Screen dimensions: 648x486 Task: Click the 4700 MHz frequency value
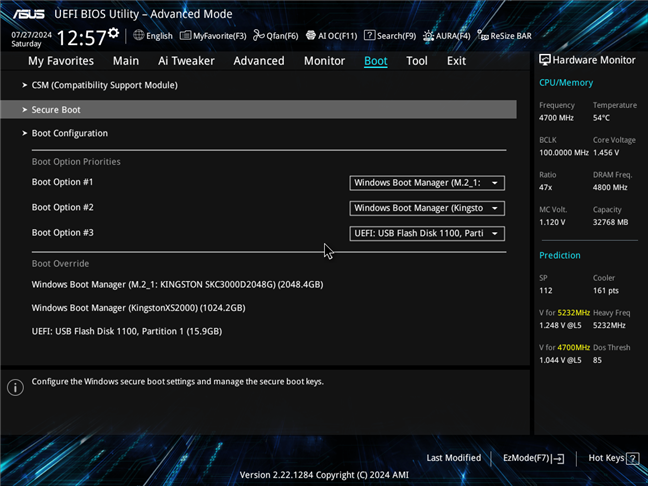(556, 118)
